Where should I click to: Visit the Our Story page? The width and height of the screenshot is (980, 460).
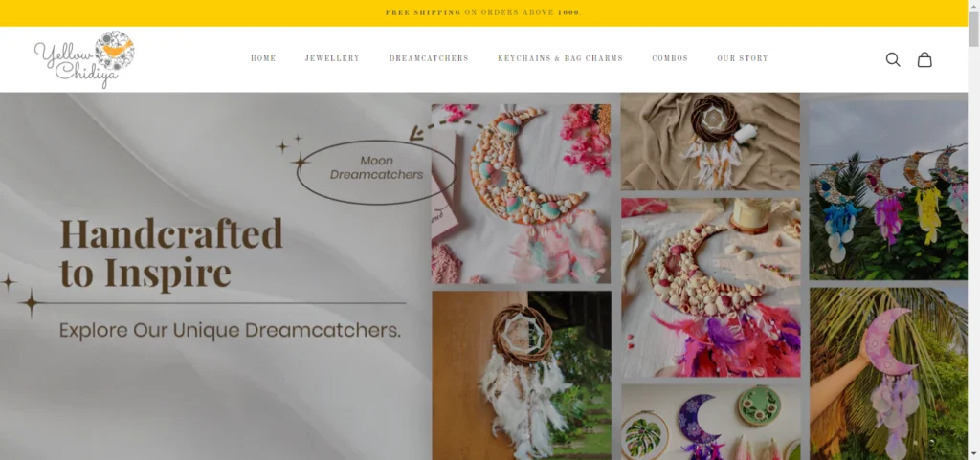[x=743, y=58]
